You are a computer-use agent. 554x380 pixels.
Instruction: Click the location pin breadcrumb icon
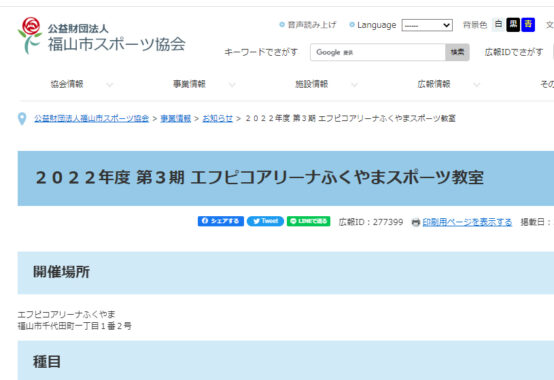(22, 119)
